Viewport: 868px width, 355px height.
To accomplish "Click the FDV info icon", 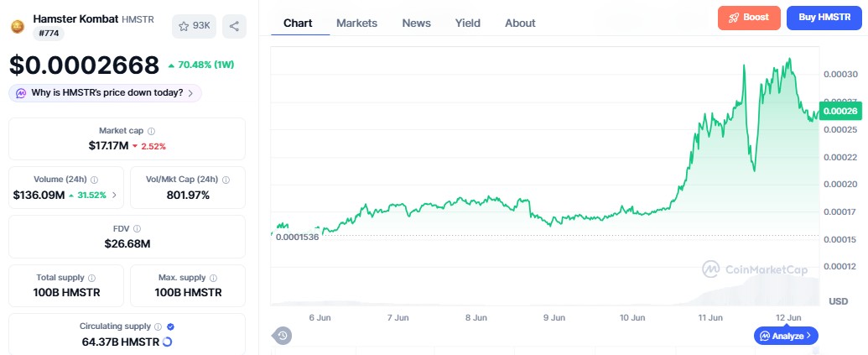I will coord(137,229).
